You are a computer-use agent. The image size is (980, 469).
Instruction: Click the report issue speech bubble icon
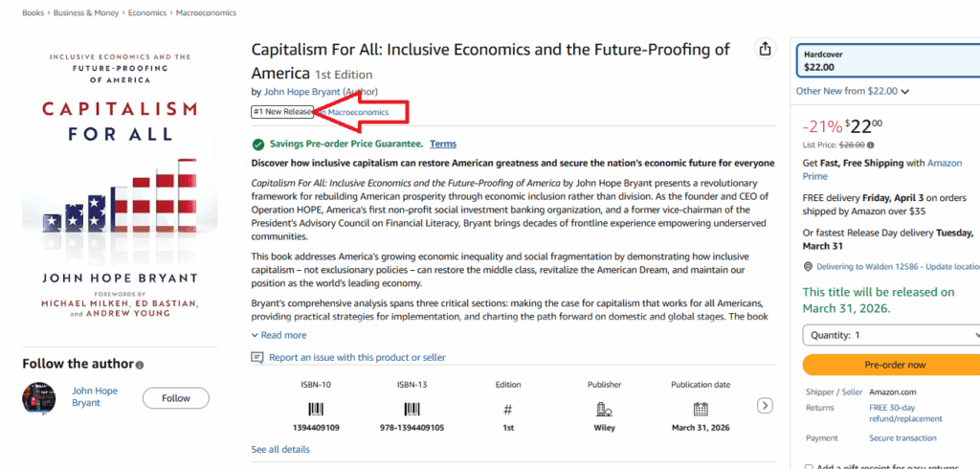point(257,357)
